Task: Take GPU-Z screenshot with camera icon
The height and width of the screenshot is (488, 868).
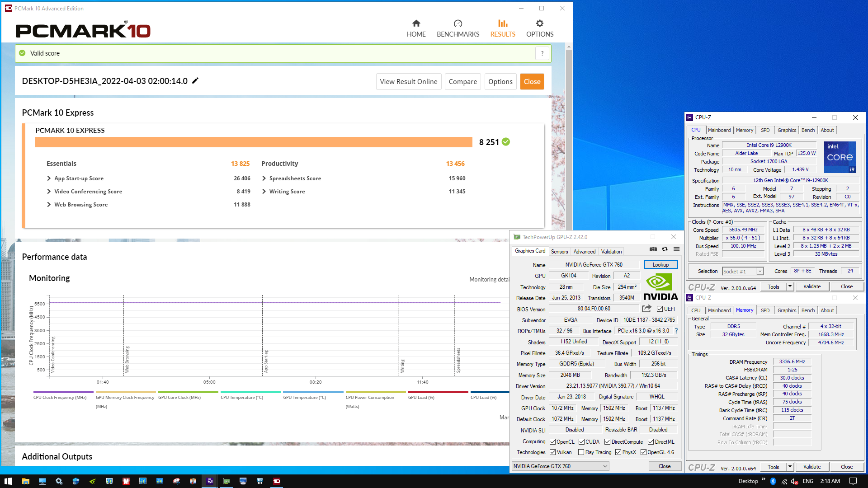Action: point(653,249)
